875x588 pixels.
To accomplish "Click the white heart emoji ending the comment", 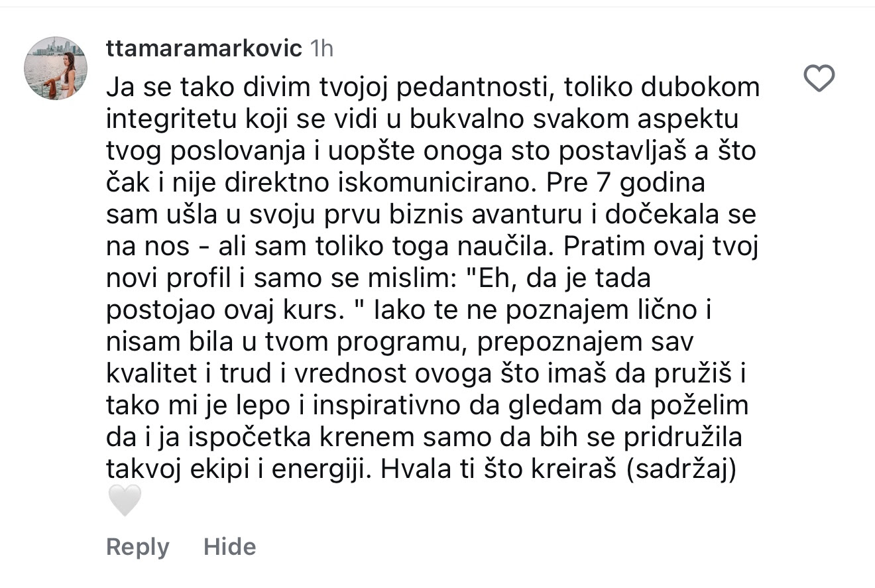I will pyautogui.click(x=125, y=500).
